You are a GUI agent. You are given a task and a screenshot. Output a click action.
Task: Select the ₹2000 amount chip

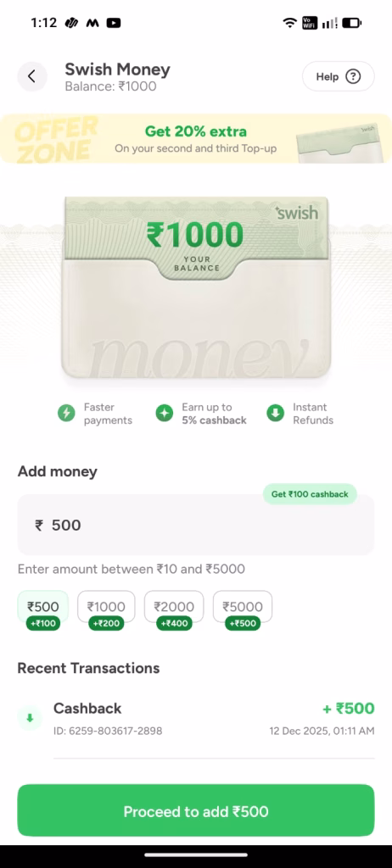point(174,607)
